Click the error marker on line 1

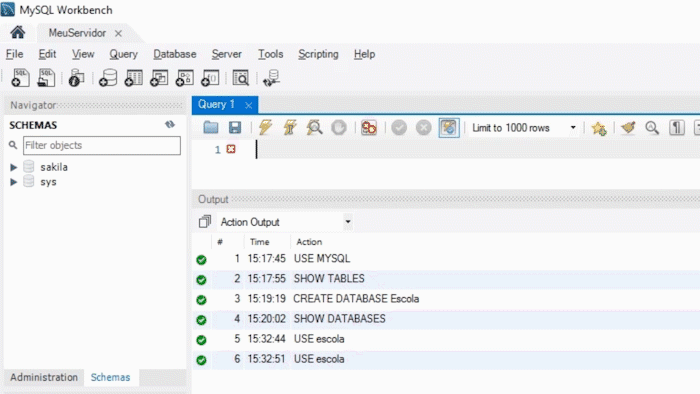[231, 149]
